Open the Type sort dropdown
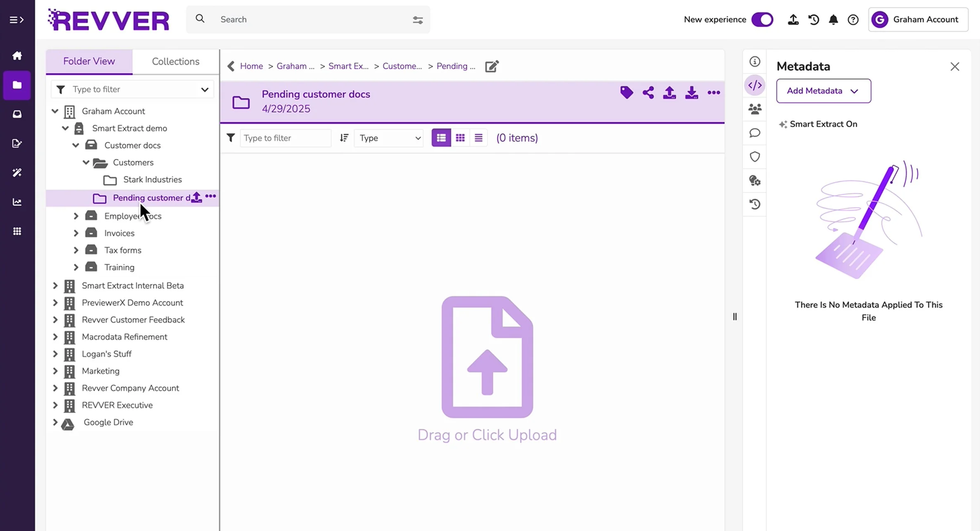Screen dimensions: 980x531 [389, 138]
